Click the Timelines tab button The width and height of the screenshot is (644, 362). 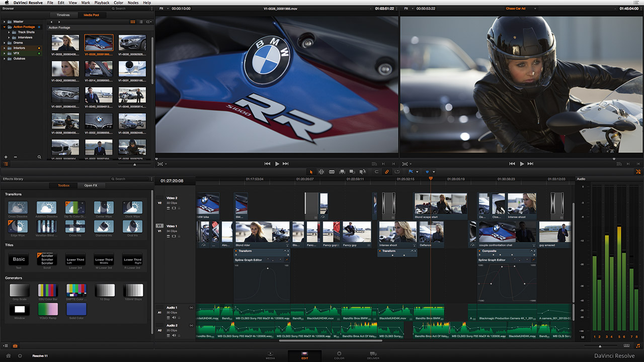(x=63, y=15)
